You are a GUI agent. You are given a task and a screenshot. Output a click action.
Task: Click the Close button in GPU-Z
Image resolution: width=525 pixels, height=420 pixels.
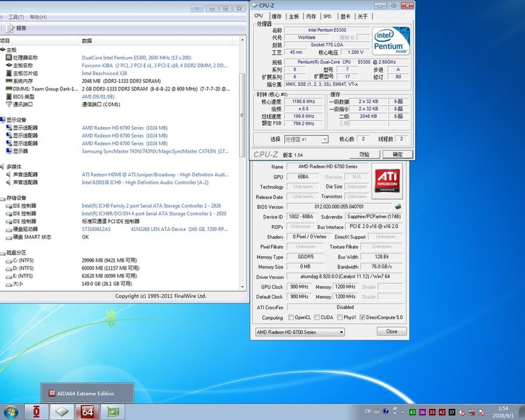pyautogui.click(x=392, y=332)
